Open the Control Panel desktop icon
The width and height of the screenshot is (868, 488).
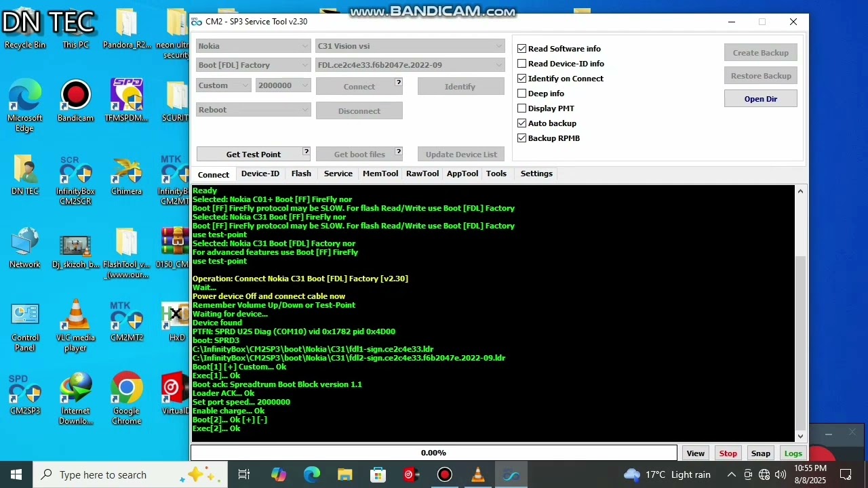(x=25, y=326)
